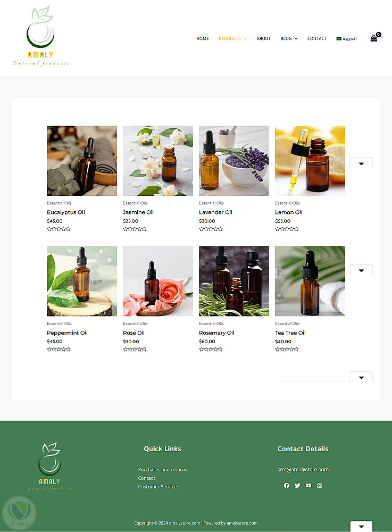Click the Rose Oil product title
The height and width of the screenshot is (532, 392).
tap(134, 333)
